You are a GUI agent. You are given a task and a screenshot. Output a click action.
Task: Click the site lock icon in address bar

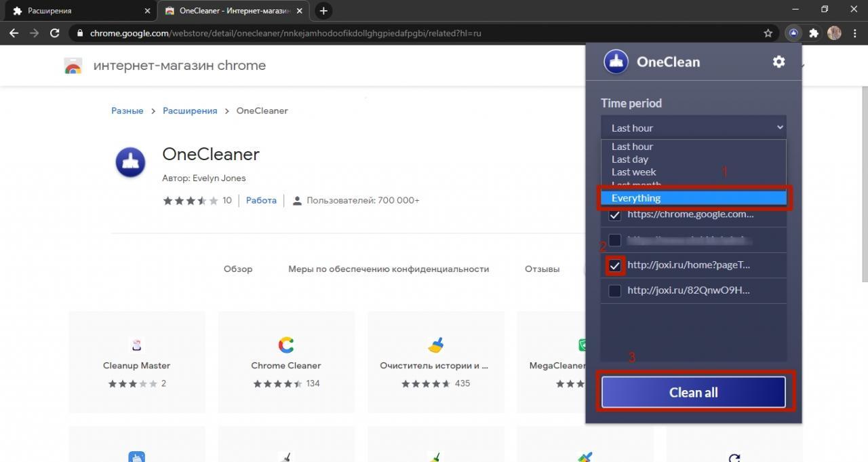click(x=79, y=33)
